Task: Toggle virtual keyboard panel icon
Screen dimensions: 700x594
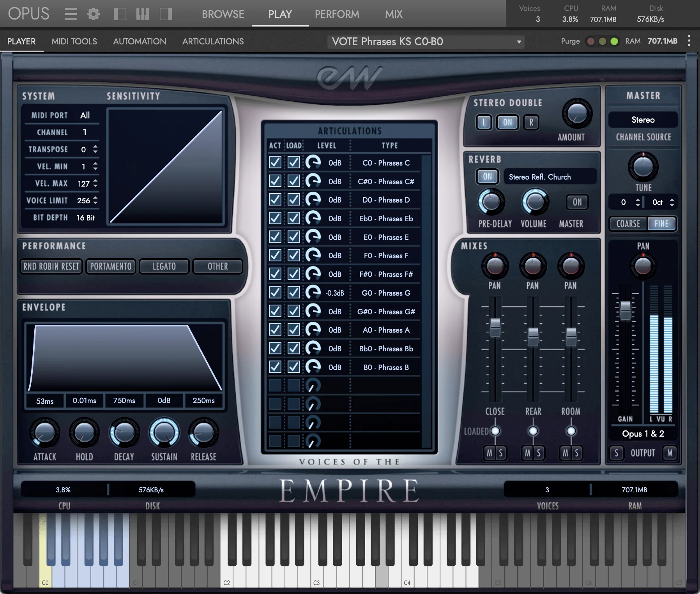Action: tap(143, 14)
